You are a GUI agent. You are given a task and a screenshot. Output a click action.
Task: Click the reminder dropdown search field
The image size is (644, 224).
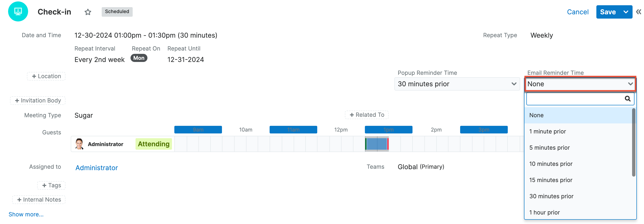574,99
